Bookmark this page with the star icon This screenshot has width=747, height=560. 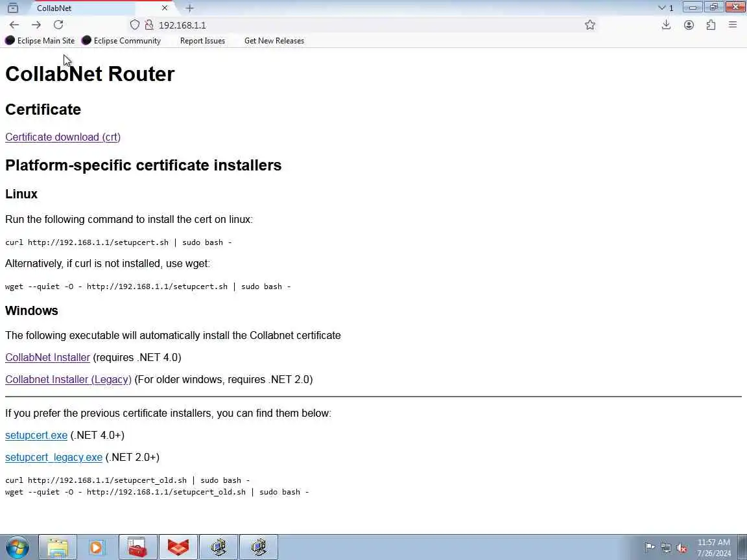590,25
